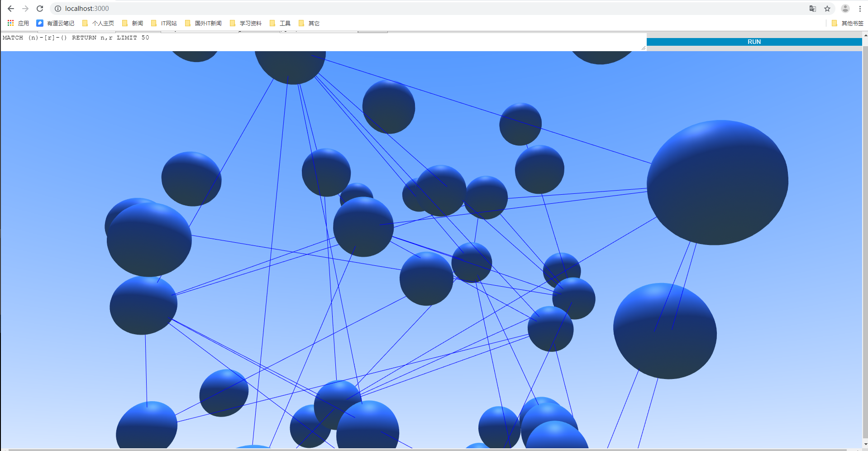868x451 pixels.
Task: Open the Chrome profile avatar
Action: coord(845,9)
